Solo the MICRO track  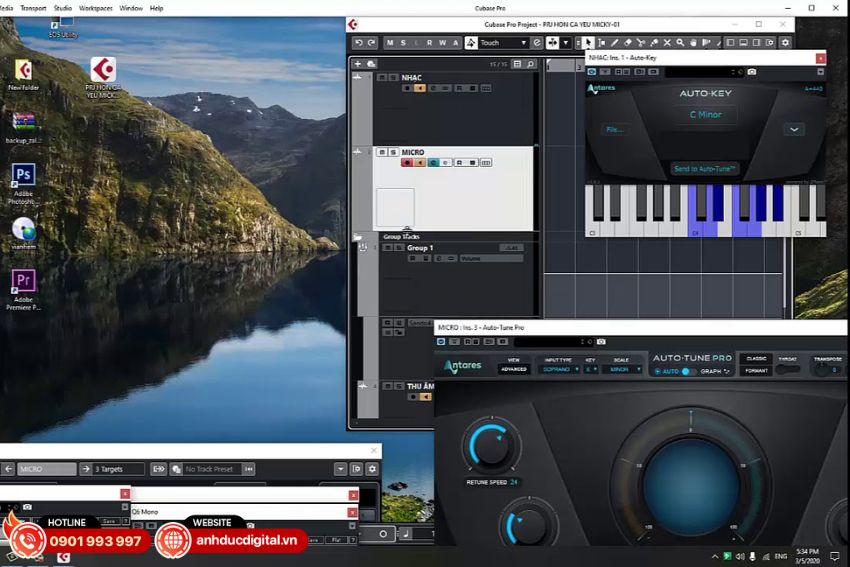pyautogui.click(x=394, y=152)
